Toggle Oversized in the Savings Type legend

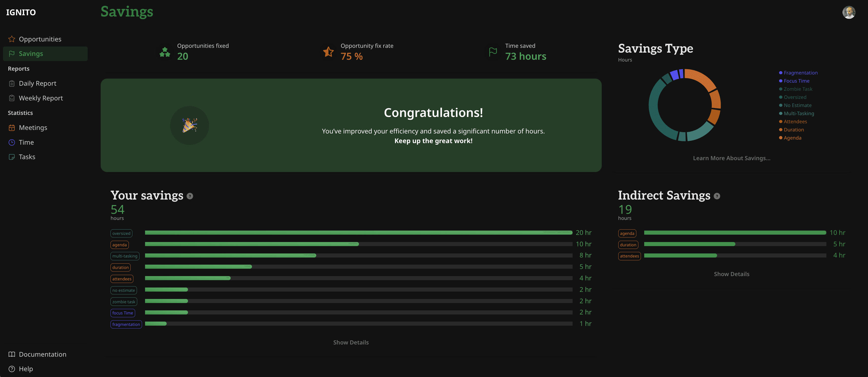pyautogui.click(x=795, y=97)
